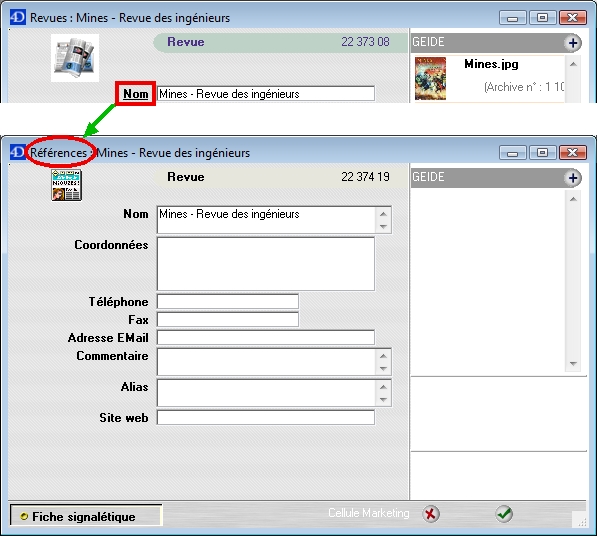Click the green checkmark validate icon
This screenshot has width=597, height=536.
coord(504,514)
